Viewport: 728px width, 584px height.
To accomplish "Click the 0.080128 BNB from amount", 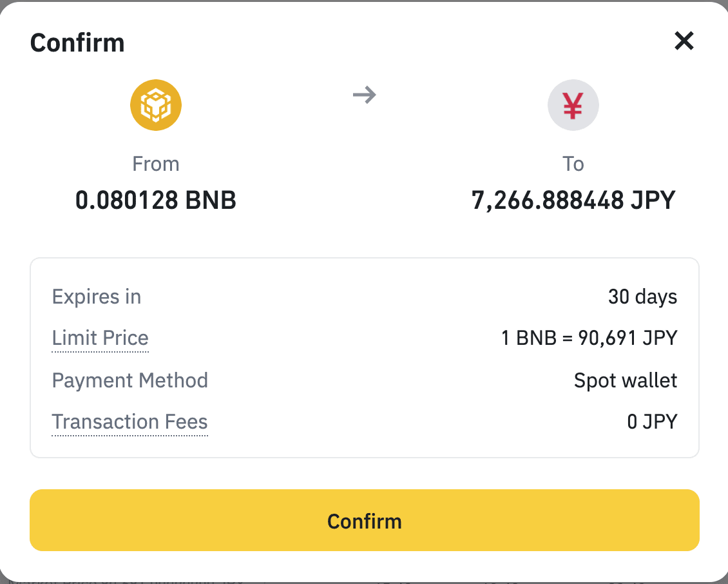I will point(156,200).
